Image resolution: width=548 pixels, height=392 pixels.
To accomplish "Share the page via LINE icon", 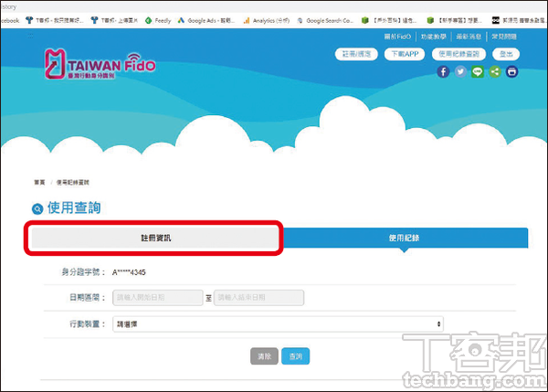I will tap(478, 72).
